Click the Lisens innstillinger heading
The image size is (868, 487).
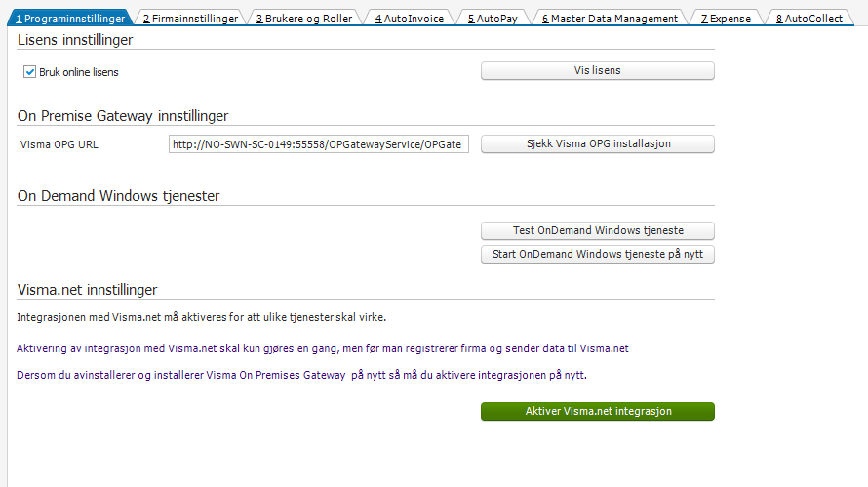point(75,40)
